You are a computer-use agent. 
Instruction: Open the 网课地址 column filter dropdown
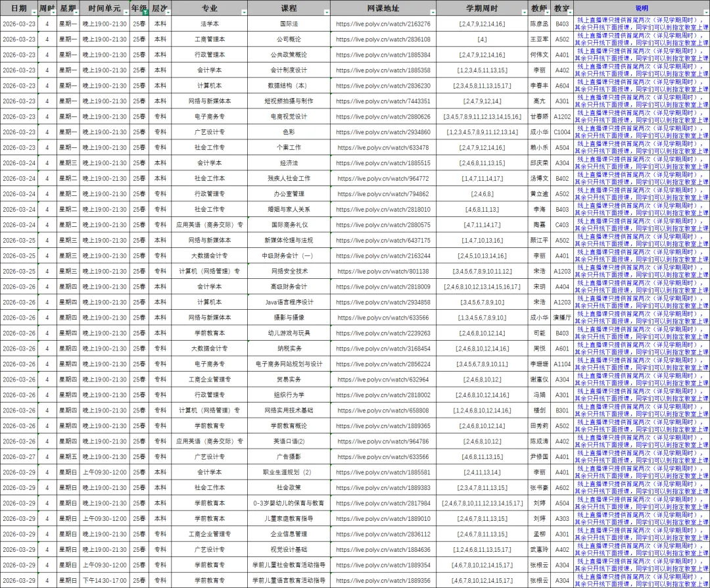tap(433, 12)
